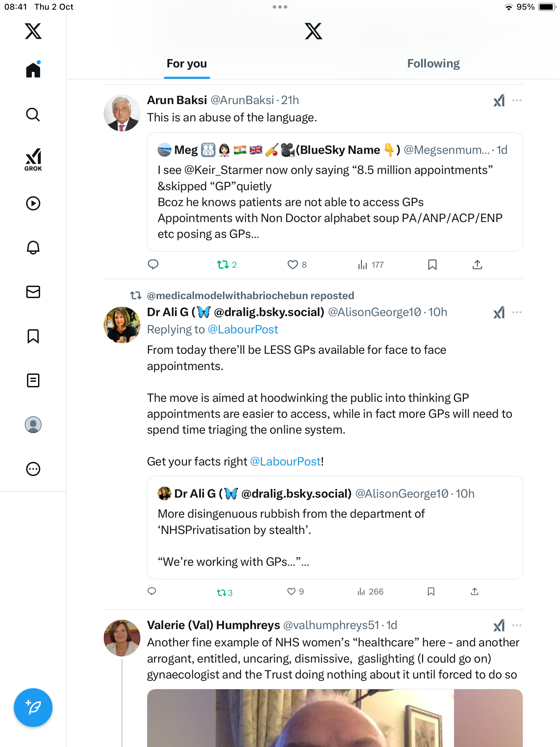Bookmark Arun Baksi's post
Screen dimensions: 560x747
click(x=432, y=265)
